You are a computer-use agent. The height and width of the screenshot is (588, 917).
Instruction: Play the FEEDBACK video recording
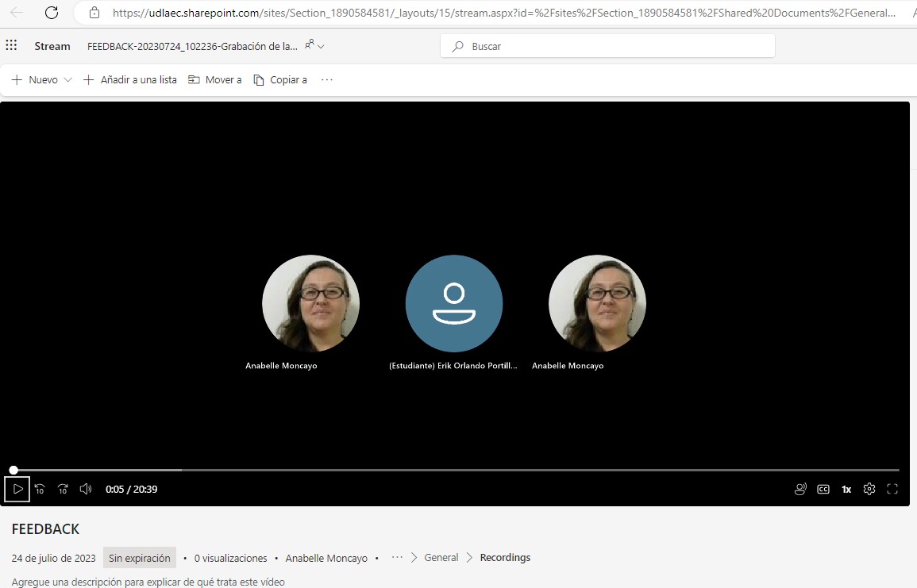click(x=17, y=489)
